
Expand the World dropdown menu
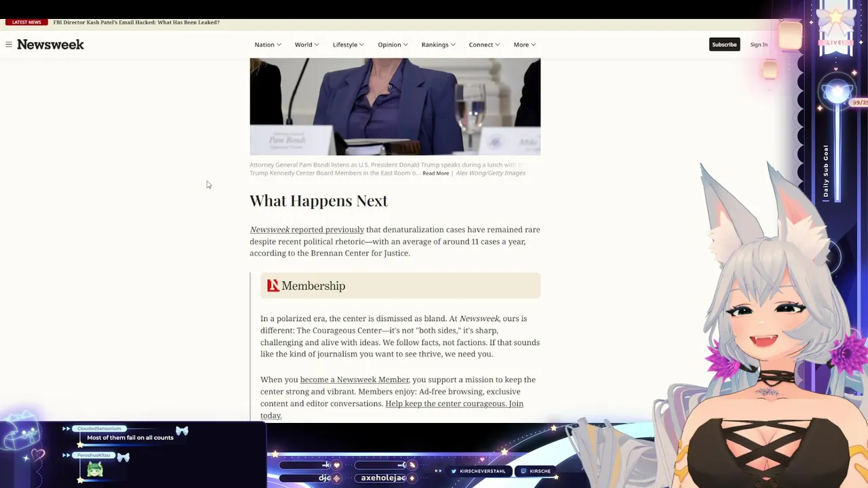coord(307,45)
